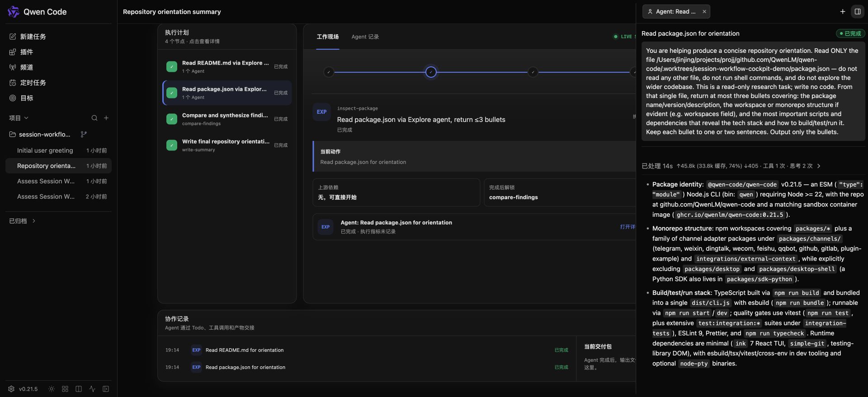This screenshot has width=868, height=397.
Task: Select the Read package.json via Explor... plan step
Action: click(x=227, y=93)
